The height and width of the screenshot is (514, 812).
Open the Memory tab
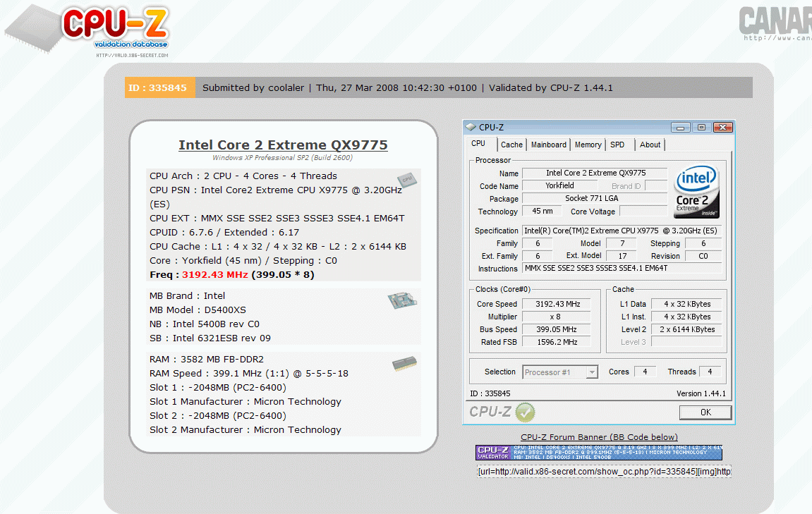click(588, 145)
